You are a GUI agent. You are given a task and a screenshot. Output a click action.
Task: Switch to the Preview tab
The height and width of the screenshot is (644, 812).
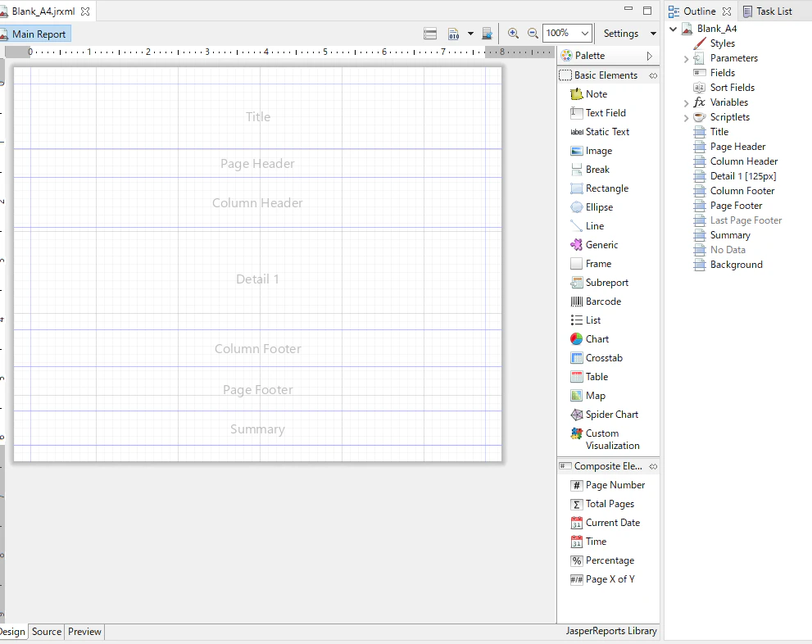point(84,632)
